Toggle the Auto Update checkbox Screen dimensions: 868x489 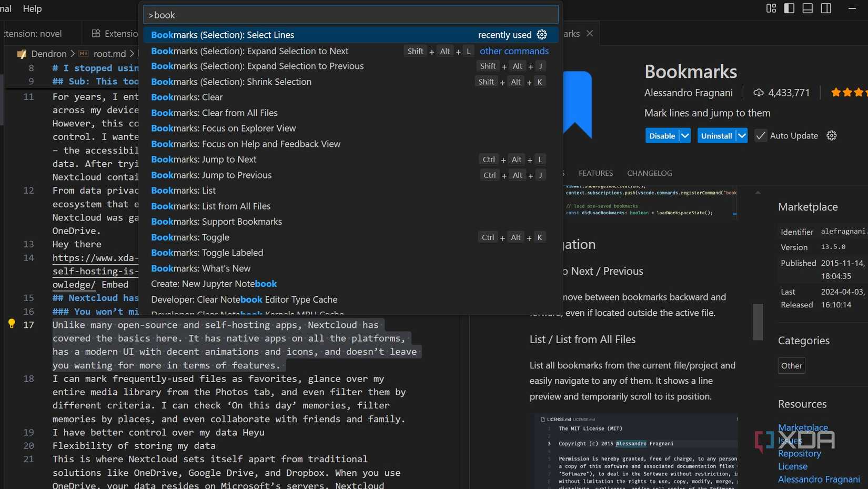click(760, 135)
